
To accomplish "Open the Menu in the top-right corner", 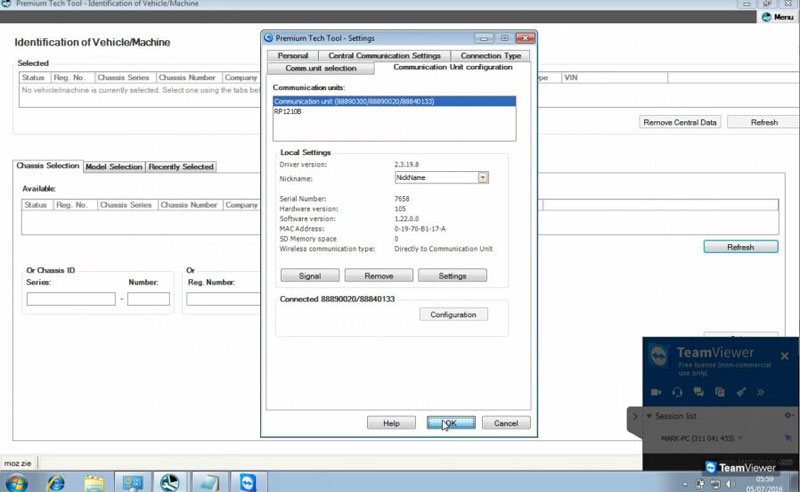I will [x=778, y=17].
